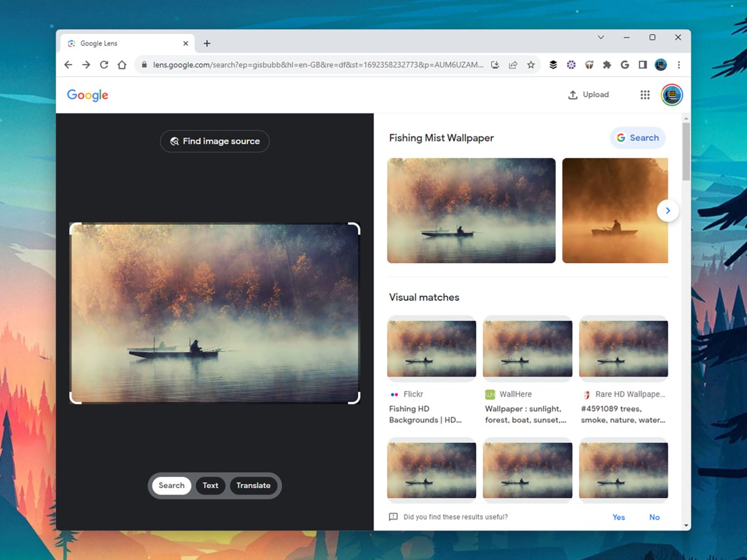The image size is (747, 560).
Task: Navigate back with the back arrow
Action: coord(68,65)
